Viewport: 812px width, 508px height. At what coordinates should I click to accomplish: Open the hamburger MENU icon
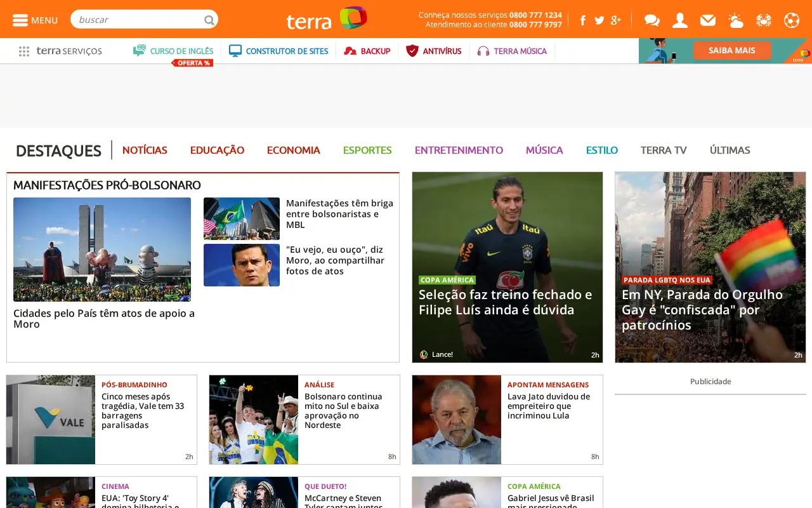click(20, 20)
